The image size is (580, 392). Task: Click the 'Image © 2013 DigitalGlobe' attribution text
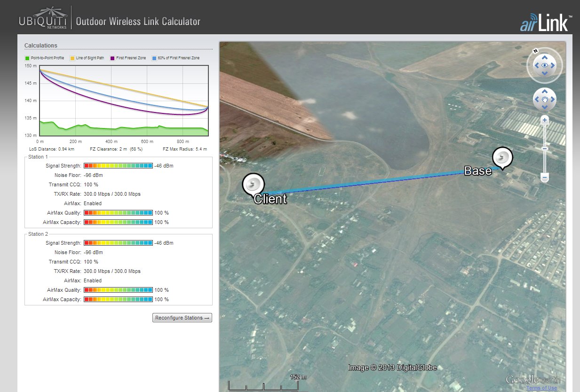coord(393,368)
